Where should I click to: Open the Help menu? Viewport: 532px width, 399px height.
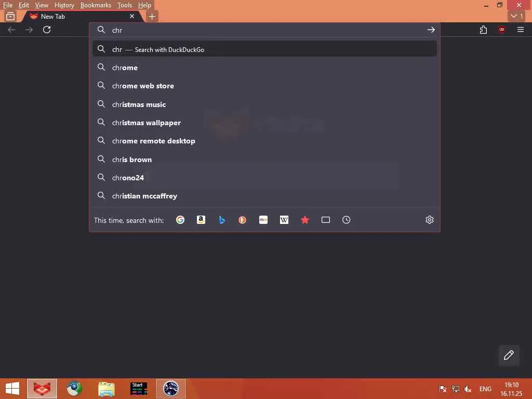144,5
